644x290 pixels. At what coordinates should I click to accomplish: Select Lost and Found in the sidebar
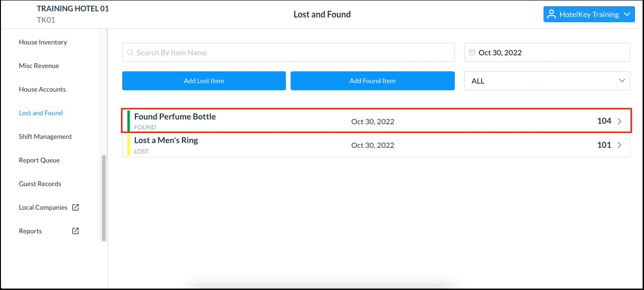pyautogui.click(x=41, y=113)
